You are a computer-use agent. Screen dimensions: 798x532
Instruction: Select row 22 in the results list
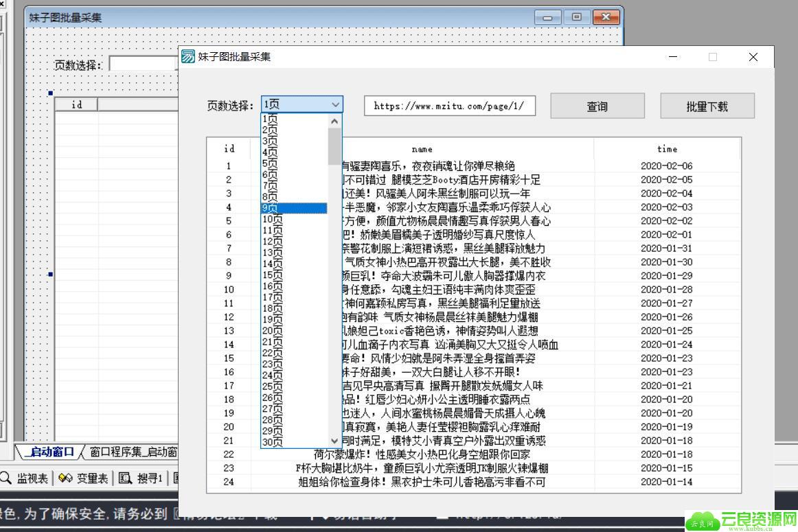pos(473,454)
